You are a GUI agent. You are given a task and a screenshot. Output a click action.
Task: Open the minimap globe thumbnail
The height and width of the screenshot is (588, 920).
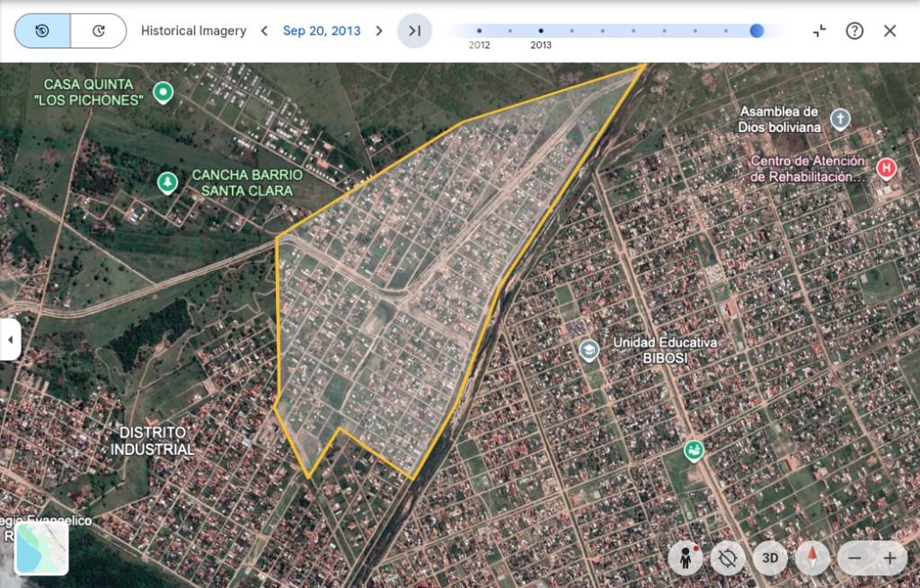[41, 549]
